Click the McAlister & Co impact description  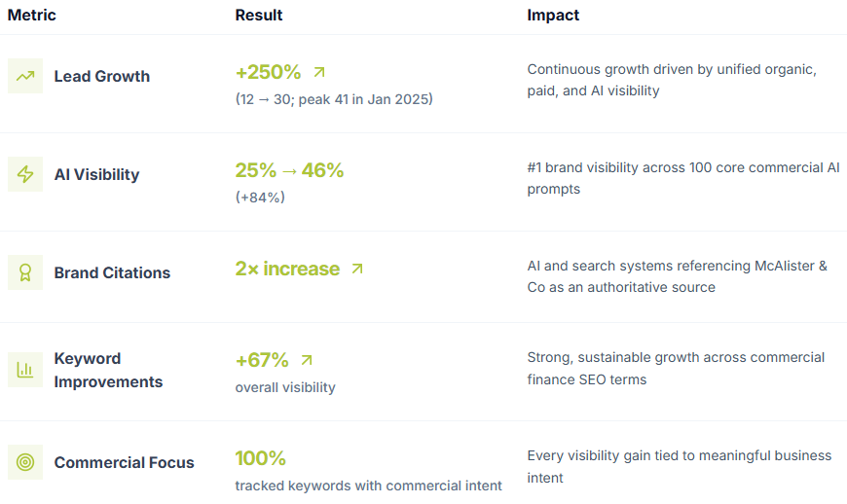click(x=677, y=276)
